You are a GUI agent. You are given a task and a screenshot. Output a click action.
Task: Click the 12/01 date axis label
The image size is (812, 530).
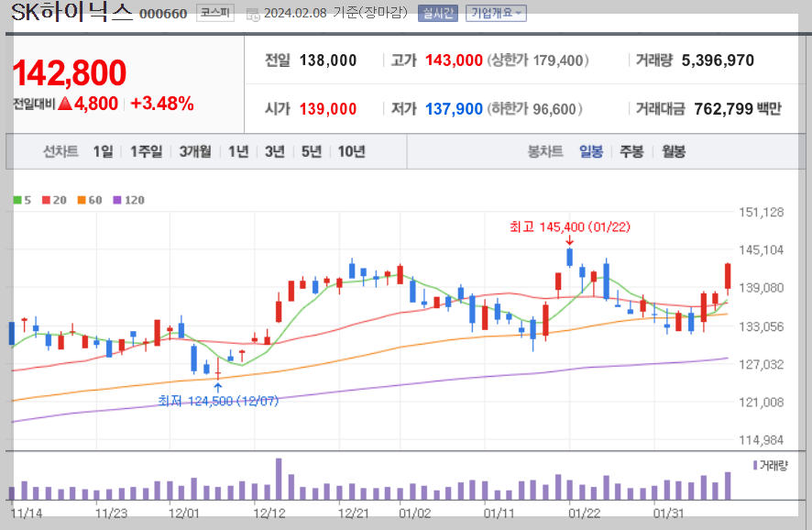[184, 513]
